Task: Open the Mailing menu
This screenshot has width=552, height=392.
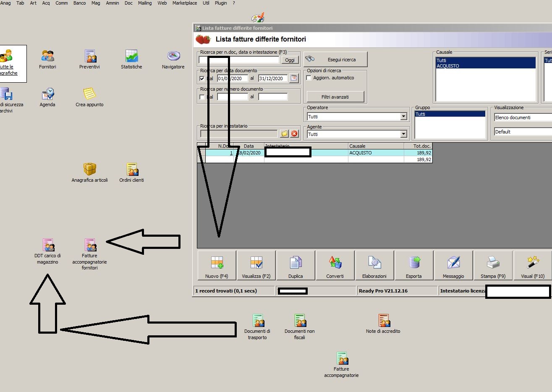Action: (145, 3)
